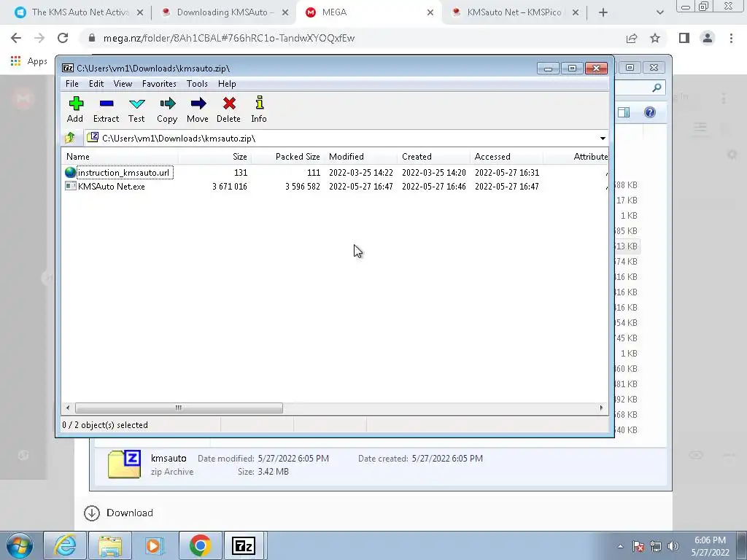The image size is (747, 560).
Task: Go up one folder level in 7-Zip
Action: pos(70,138)
